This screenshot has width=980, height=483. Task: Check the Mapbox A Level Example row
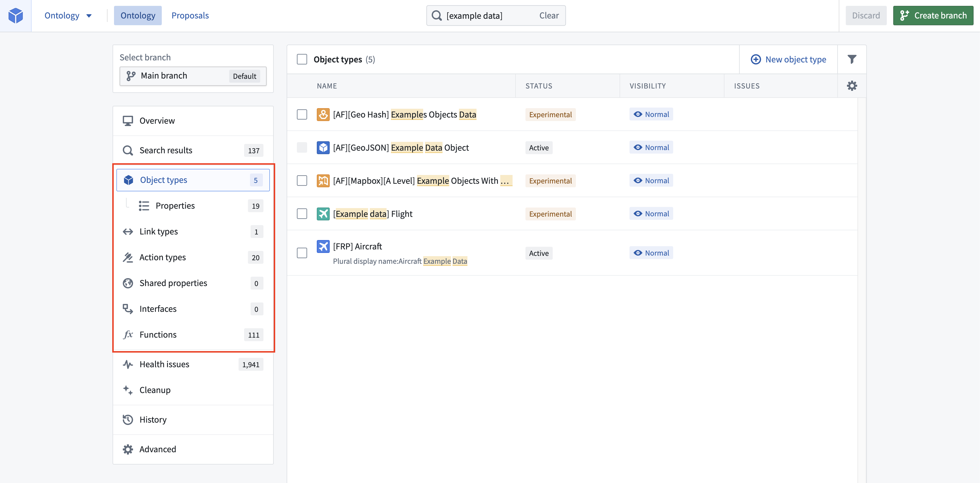[302, 181]
